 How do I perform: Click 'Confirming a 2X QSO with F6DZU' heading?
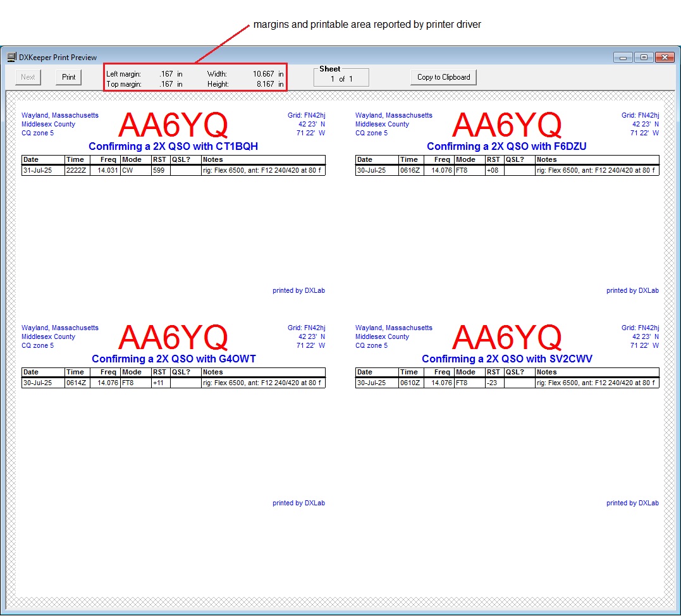point(506,146)
